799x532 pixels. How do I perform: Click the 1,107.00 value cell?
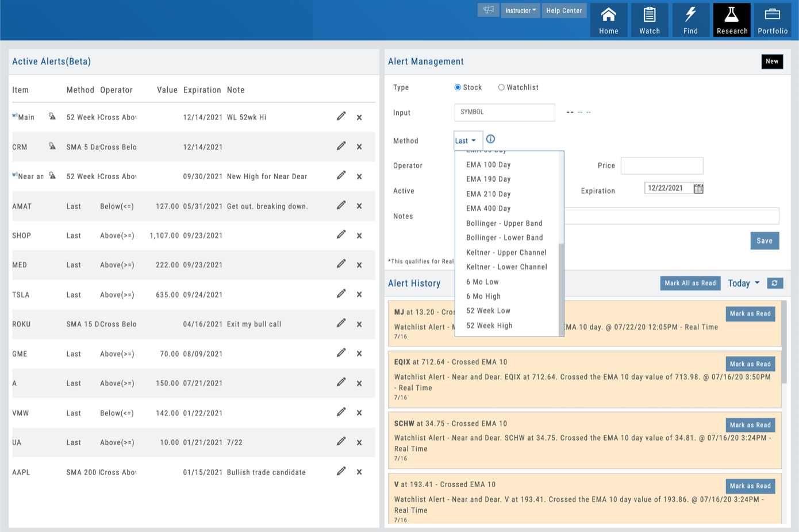click(164, 236)
